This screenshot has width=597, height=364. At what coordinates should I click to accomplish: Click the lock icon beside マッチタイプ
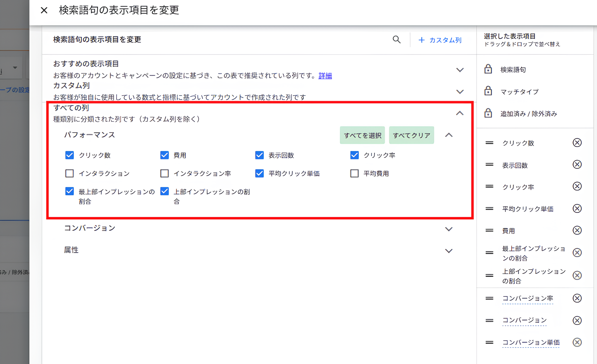[x=488, y=91]
